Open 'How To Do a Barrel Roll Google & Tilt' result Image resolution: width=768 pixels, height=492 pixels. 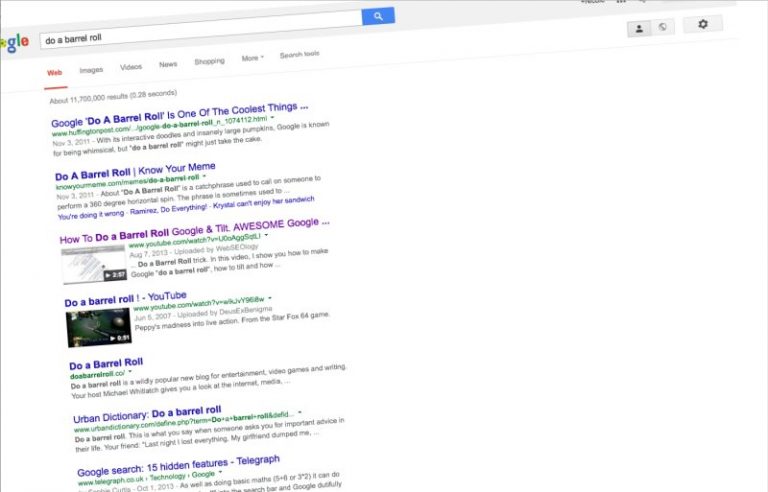click(x=194, y=231)
